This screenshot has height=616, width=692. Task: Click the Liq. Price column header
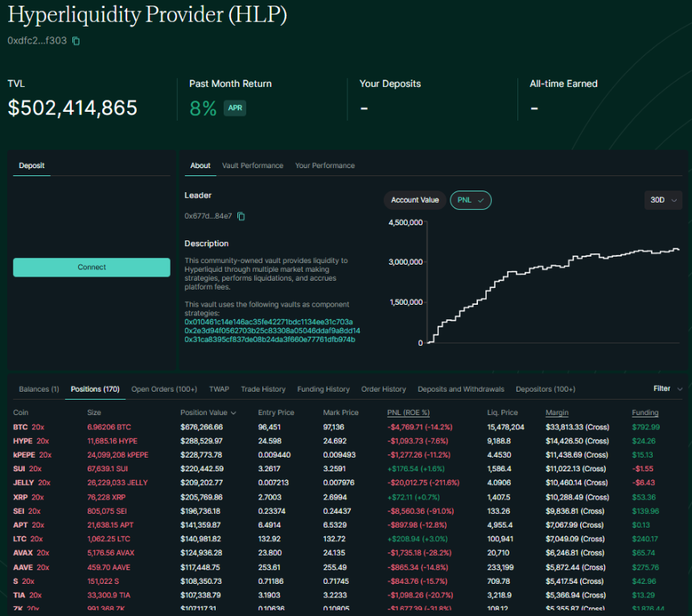[502, 413]
